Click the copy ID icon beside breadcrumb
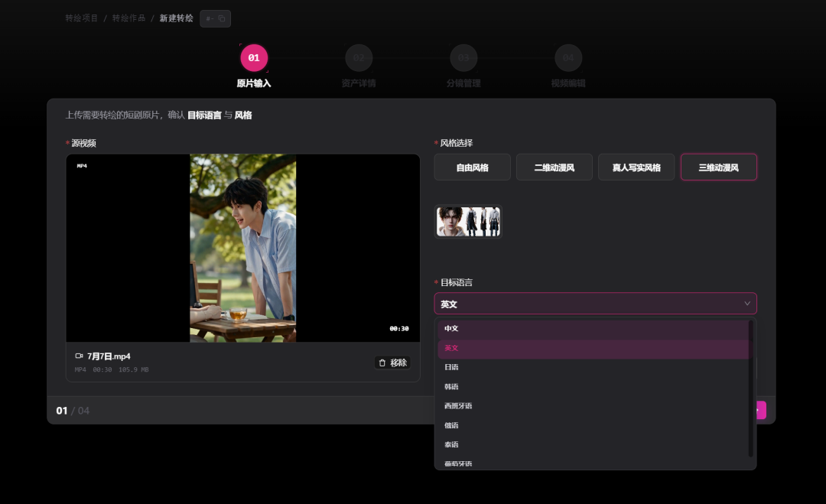The image size is (826, 504). point(222,18)
